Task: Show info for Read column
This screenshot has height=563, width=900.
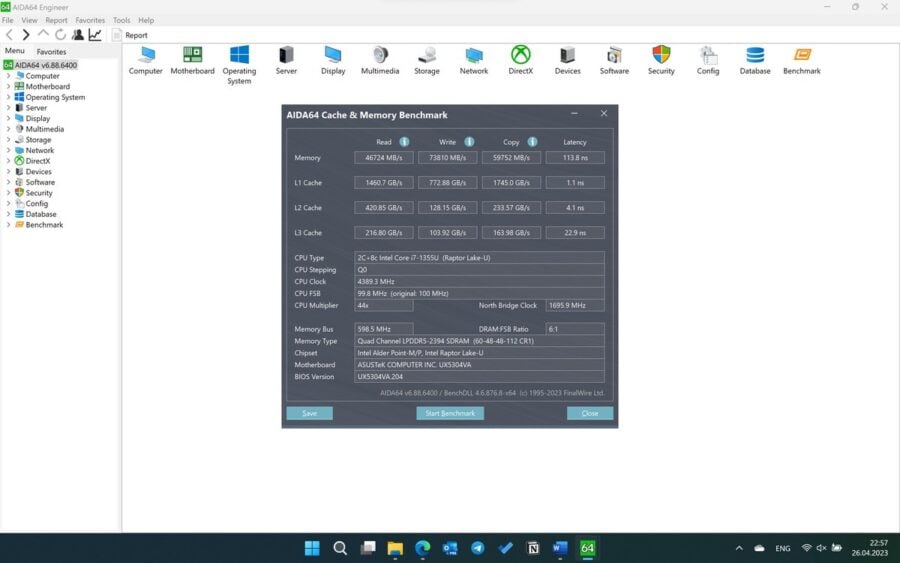Action: click(405, 142)
